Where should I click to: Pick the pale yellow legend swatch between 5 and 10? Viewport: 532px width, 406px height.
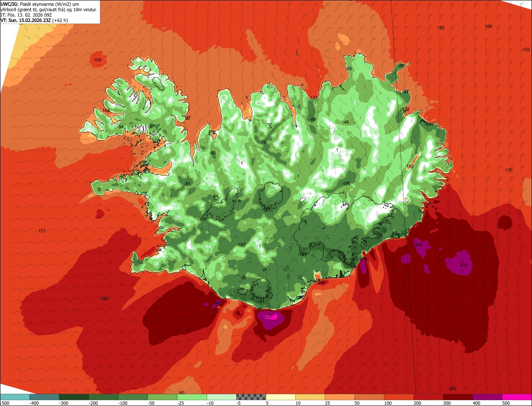pyautogui.click(x=281, y=397)
